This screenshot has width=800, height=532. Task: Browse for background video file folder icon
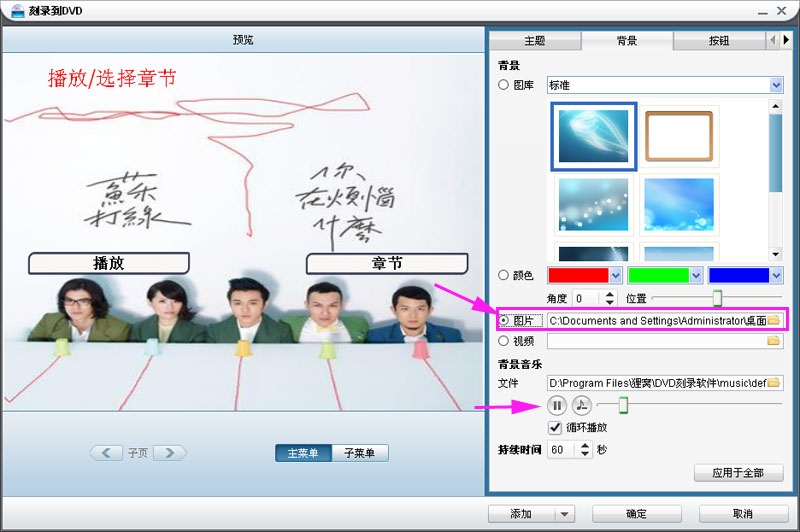[x=773, y=341]
